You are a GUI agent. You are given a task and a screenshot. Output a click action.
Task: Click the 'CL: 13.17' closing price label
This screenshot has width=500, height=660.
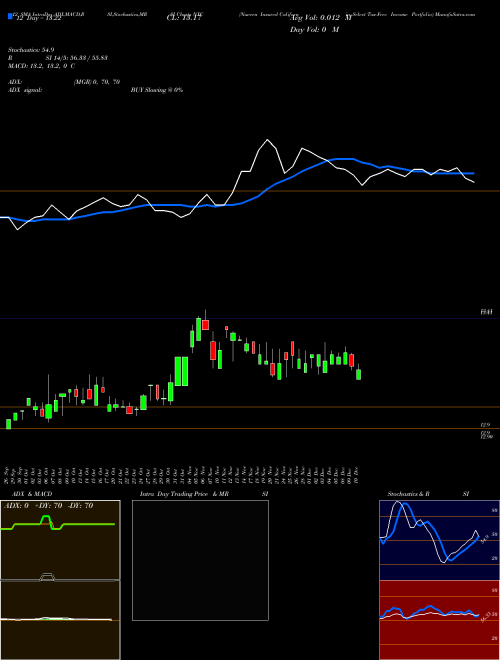(184, 19)
